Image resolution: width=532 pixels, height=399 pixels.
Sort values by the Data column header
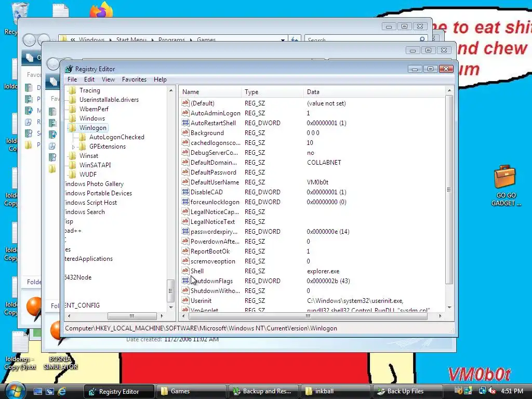[x=374, y=92]
